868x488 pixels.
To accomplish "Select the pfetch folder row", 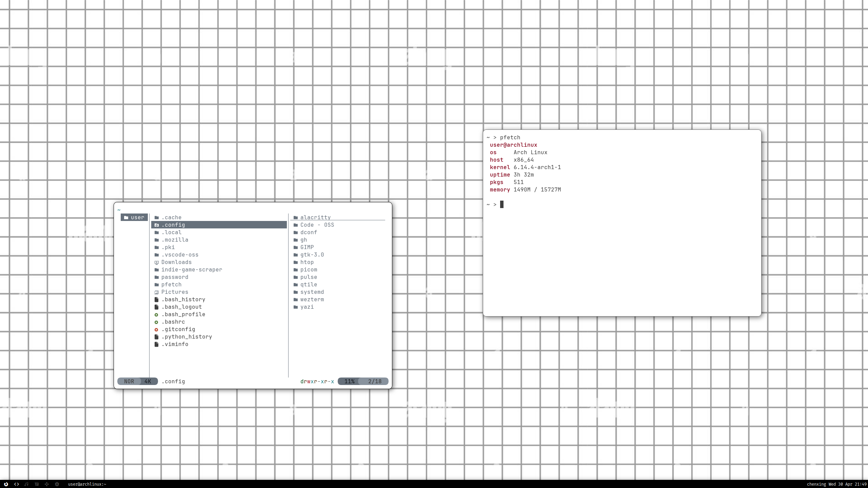I will tap(219, 285).
